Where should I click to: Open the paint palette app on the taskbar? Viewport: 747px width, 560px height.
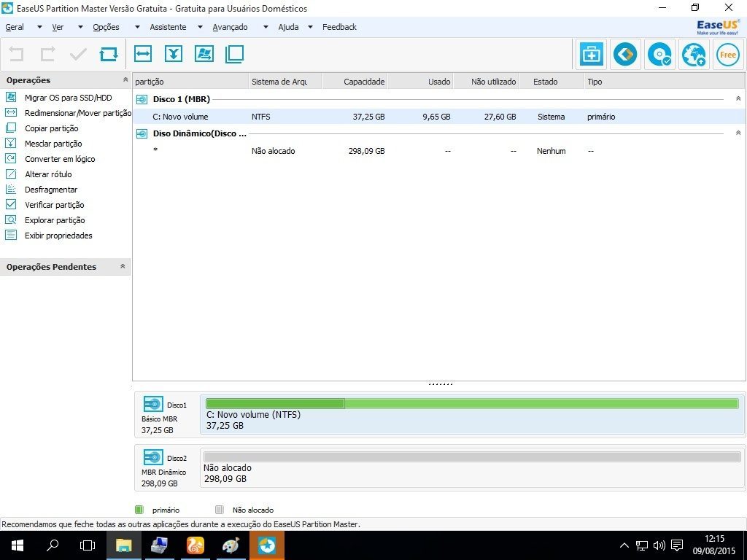(231, 545)
